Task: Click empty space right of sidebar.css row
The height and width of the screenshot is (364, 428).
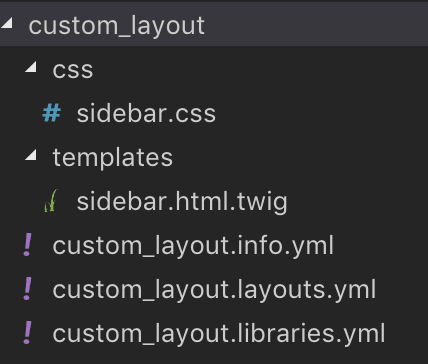Action: coord(320,113)
